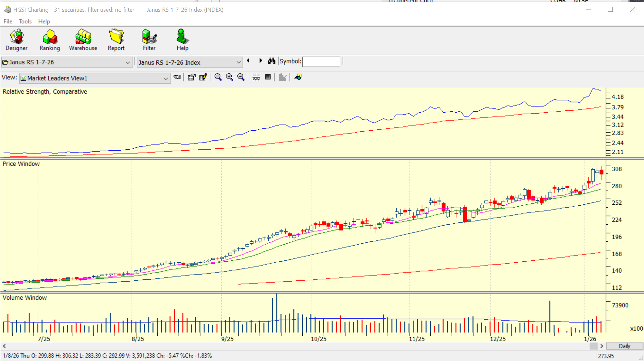Click the shapes drawing tools icon
Screen dimensions: 644x361
tap(298, 77)
